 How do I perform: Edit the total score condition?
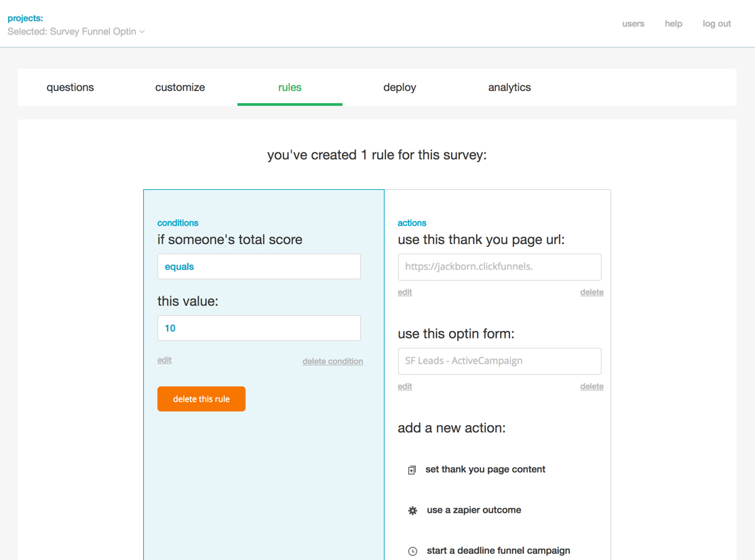point(164,360)
